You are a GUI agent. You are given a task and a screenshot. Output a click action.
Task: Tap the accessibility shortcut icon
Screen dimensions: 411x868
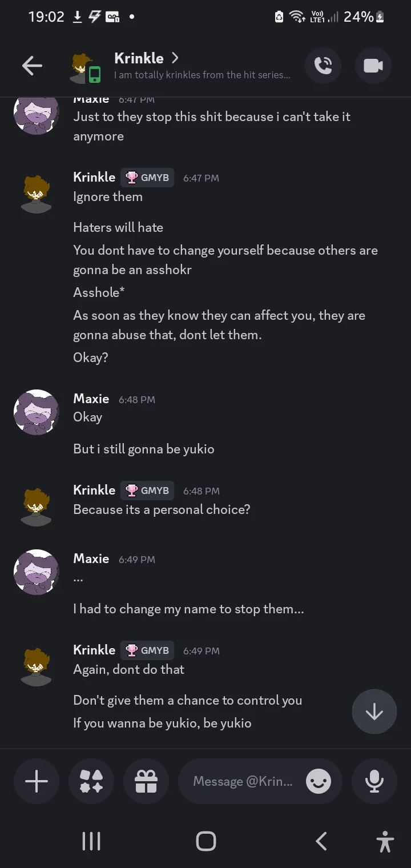385,841
